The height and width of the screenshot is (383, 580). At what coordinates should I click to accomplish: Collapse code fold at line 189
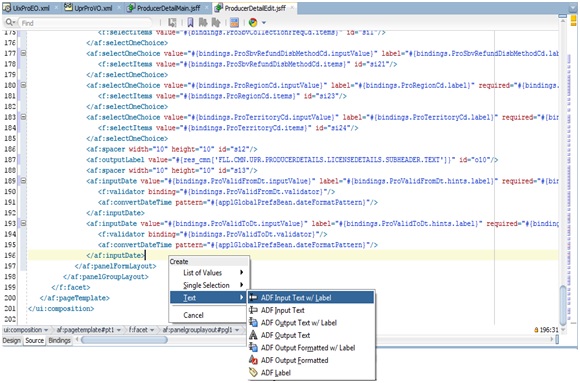click(23, 181)
